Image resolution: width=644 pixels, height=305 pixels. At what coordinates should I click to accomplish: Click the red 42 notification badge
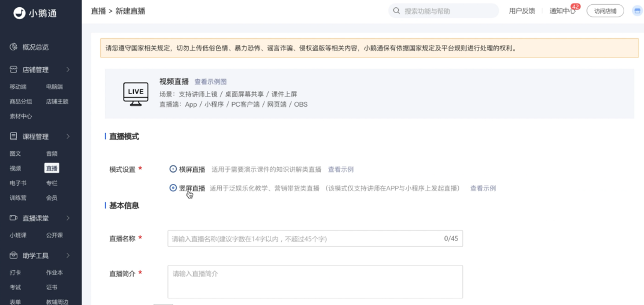576,7
